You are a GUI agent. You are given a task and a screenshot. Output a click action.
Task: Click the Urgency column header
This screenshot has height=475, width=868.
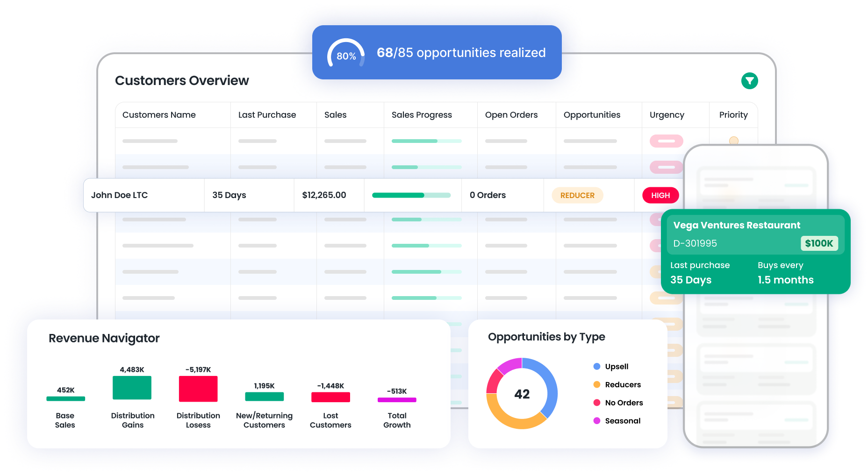(667, 115)
